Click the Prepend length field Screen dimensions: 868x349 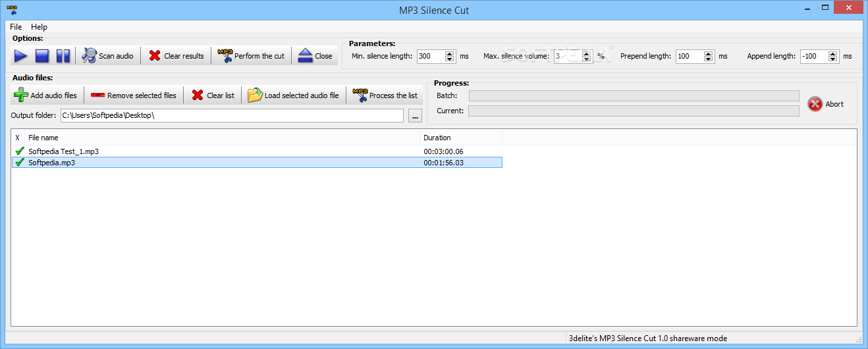[x=690, y=56]
